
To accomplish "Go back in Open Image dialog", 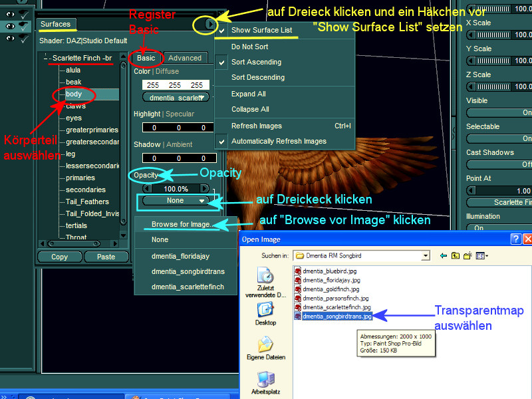I will pos(443,256).
